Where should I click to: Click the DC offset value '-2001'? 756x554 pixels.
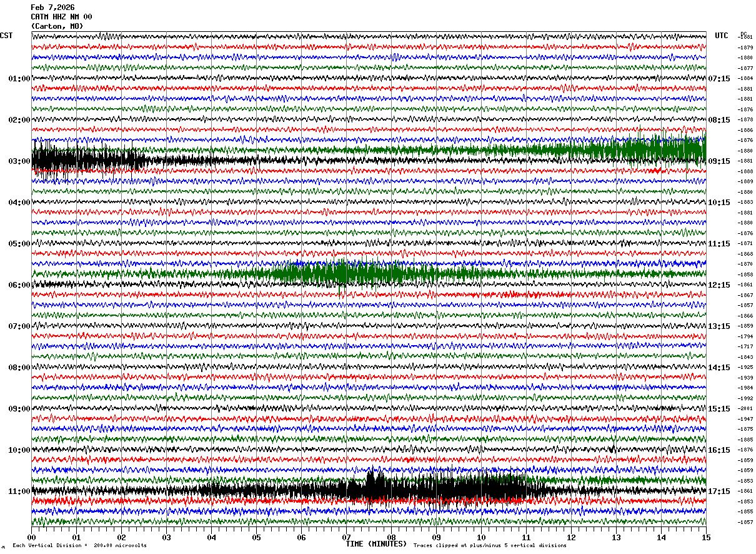[745, 408]
